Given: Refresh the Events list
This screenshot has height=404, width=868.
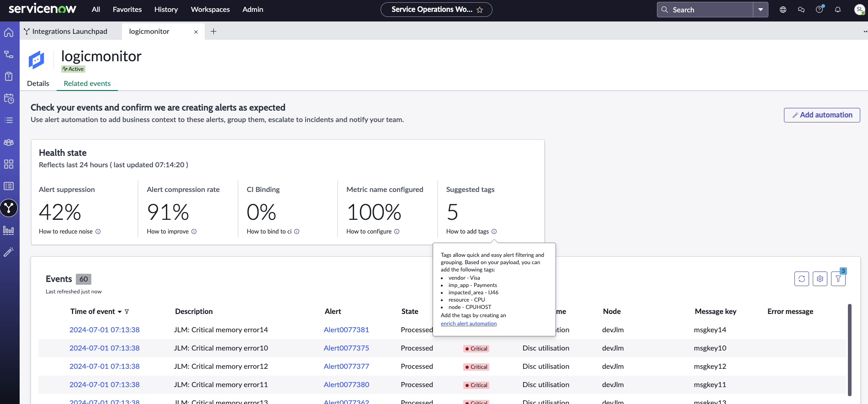Looking at the screenshot, I should point(802,279).
